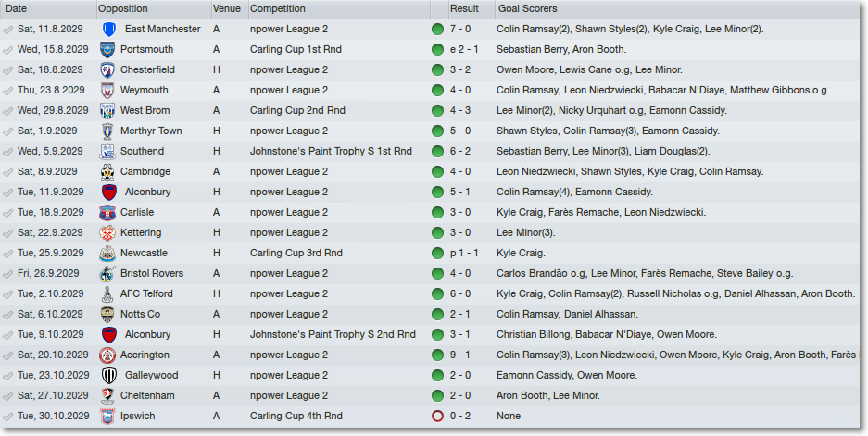Viewport: 868px width, 436px height.
Task: Click the West Brom club badge
Action: (107, 111)
